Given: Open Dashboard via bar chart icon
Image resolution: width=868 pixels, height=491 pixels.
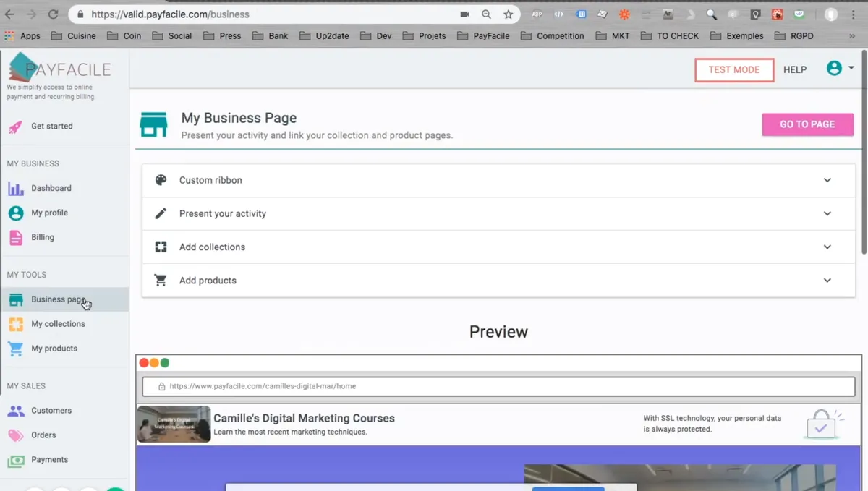Looking at the screenshot, I should 15,189.
